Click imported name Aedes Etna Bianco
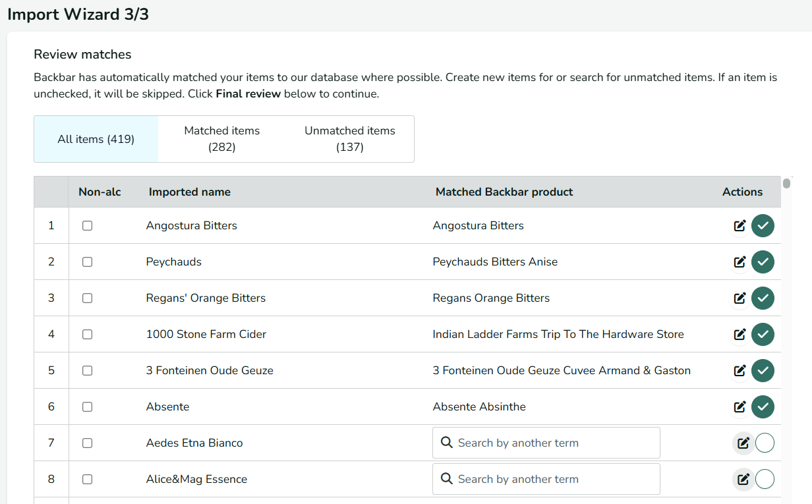This screenshot has width=812, height=504. [x=194, y=443]
